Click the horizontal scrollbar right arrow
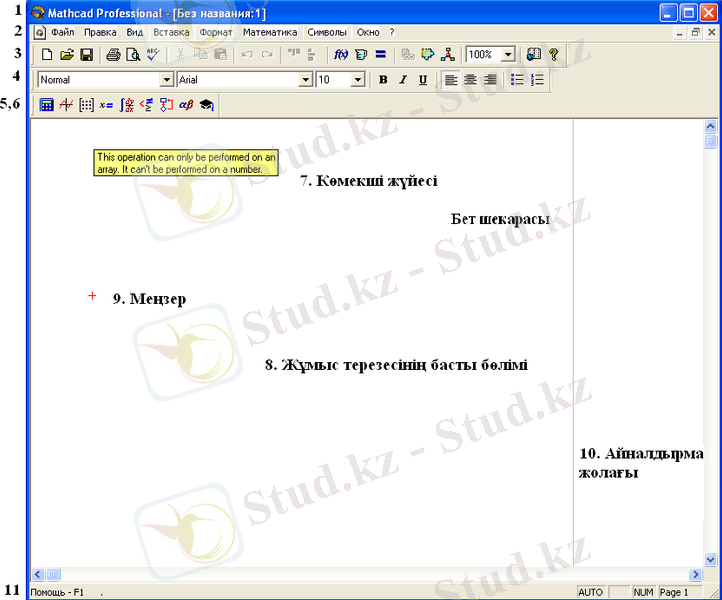The image size is (722, 600). [695, 574]
